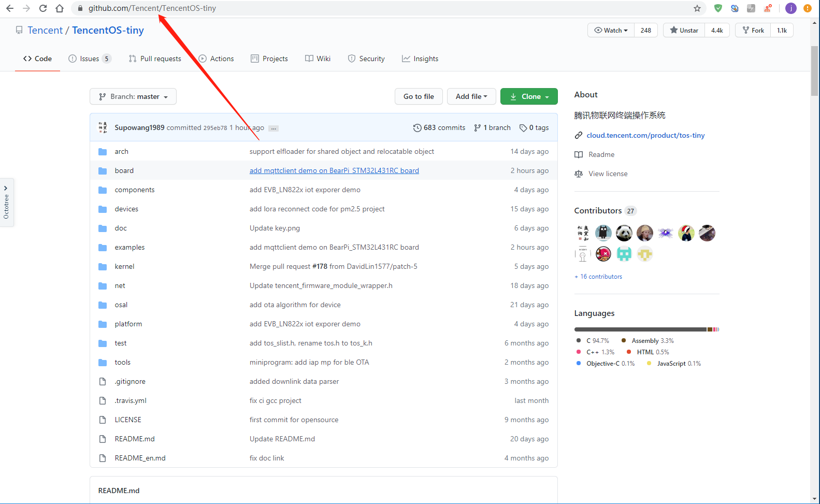Open the cloud.tencent.com/product/tos-tiny link
Screen dimensions: 820x504
coord(645,135)
